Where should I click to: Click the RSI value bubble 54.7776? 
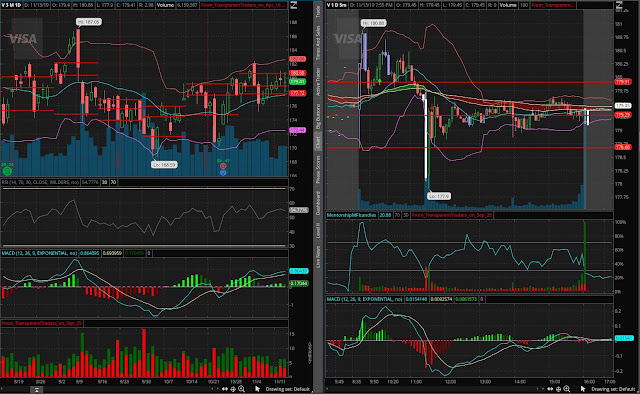point(299,210)
